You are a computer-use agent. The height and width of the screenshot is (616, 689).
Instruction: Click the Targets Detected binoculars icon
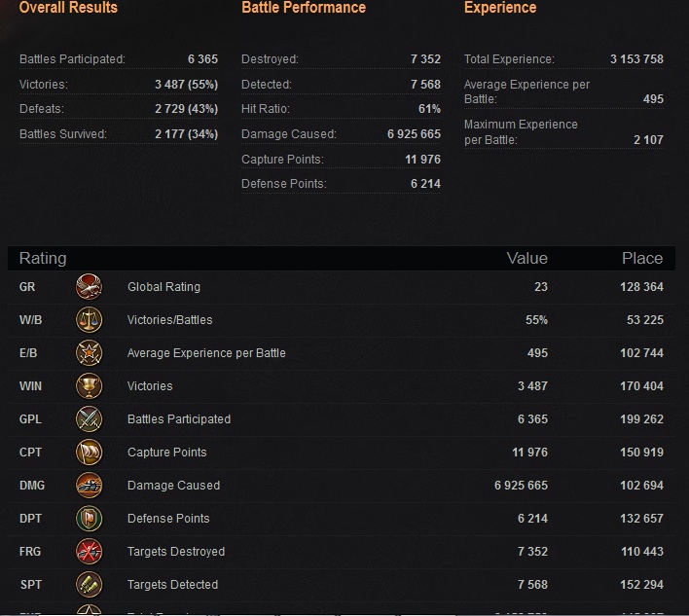(90, 584)
